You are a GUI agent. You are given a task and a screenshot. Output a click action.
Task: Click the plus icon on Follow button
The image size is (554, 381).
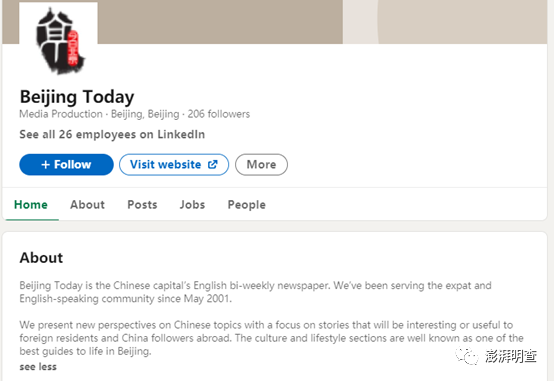(x=46, y=165)
